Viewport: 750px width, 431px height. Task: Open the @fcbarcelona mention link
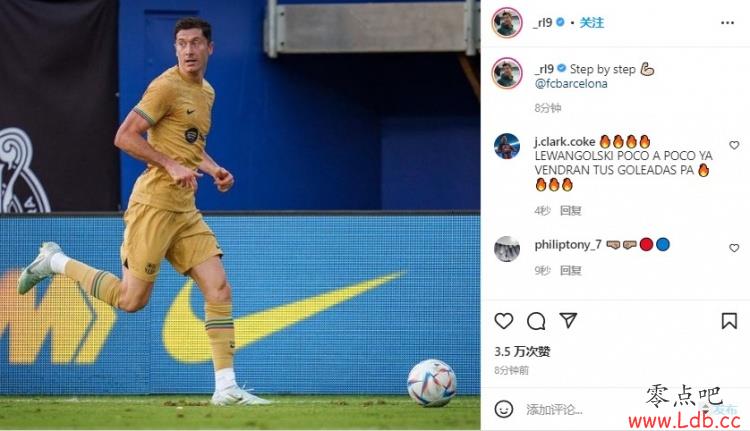point(571,84)
